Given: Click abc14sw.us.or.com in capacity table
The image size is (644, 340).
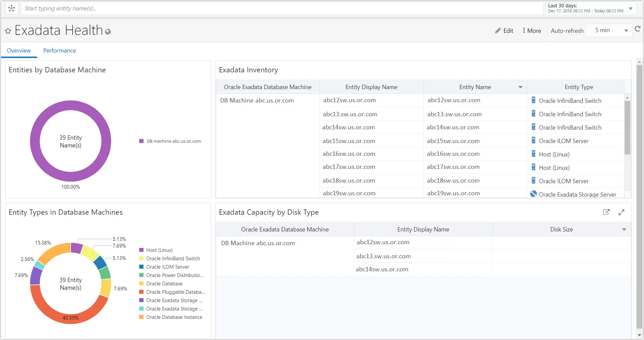Looking at the screenshot, I should tap(382, 269).
